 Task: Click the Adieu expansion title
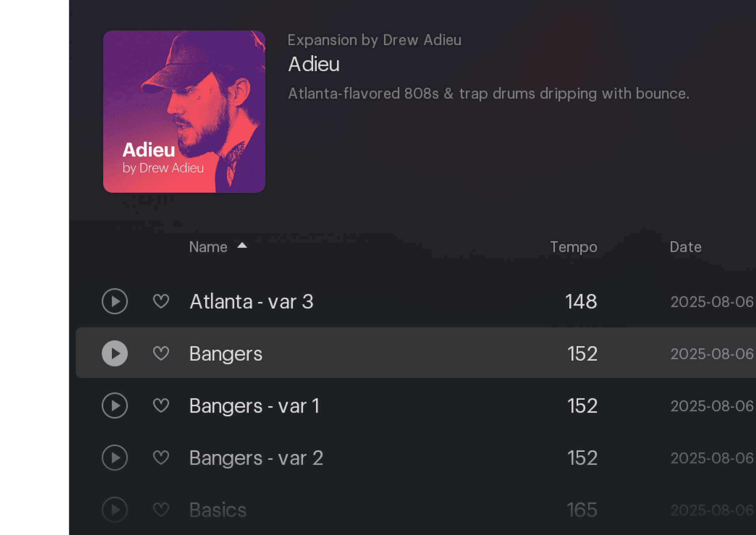click(314, 64)
